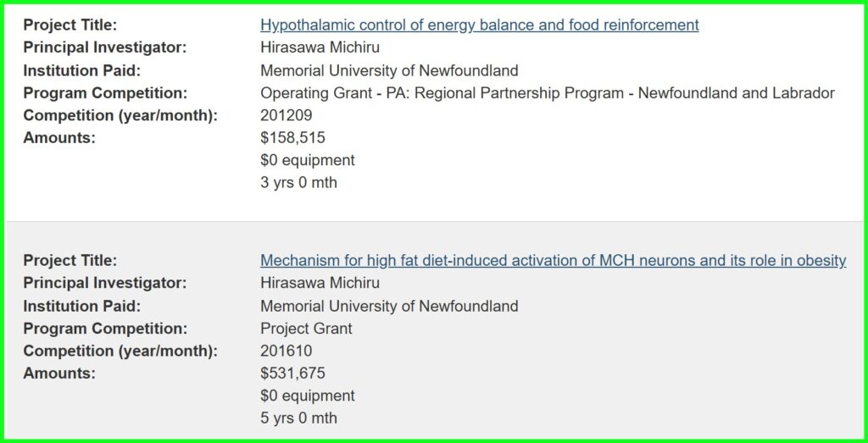Click the Institution Paid label in second record
Image resolution: width=868 pixels, height=443 pixels.
[82, 306]
